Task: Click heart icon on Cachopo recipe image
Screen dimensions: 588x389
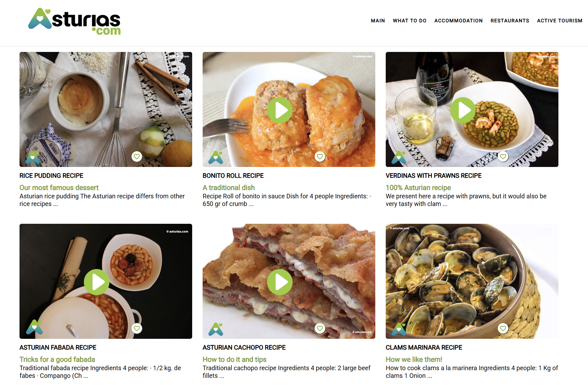Action: [x=320, y=328]
